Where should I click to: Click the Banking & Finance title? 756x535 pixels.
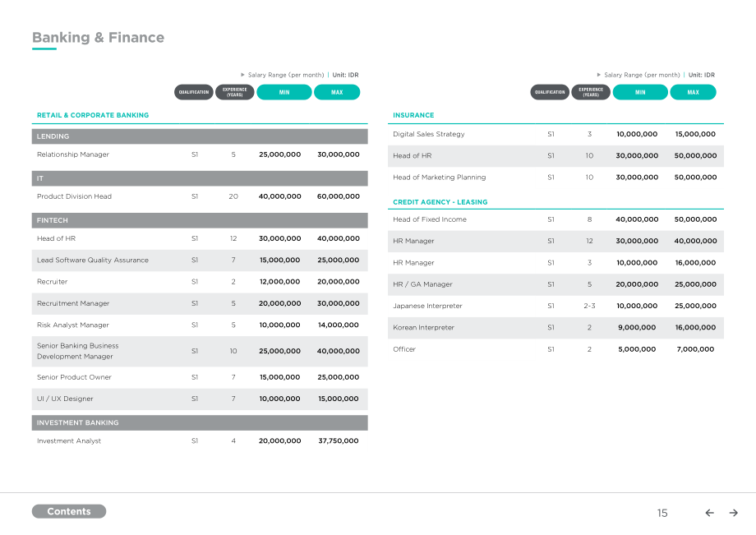(x=99, y=38)
